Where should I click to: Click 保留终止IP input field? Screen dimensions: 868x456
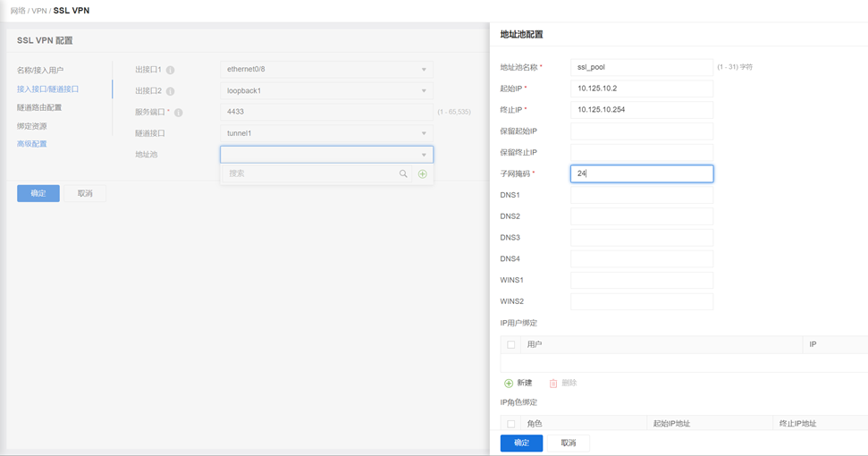pyautogui.click(x=642, y=152)
